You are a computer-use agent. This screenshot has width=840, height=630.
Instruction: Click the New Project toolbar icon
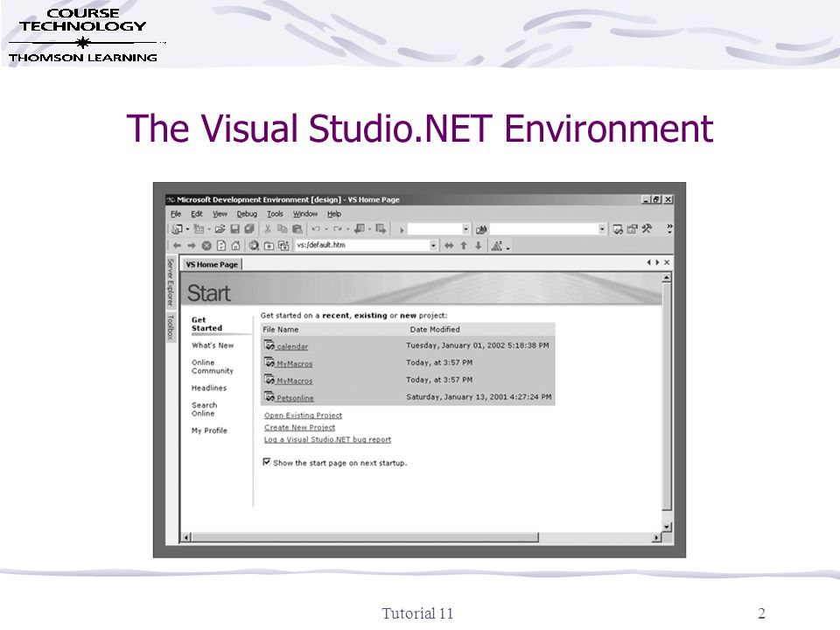[177, 229]
